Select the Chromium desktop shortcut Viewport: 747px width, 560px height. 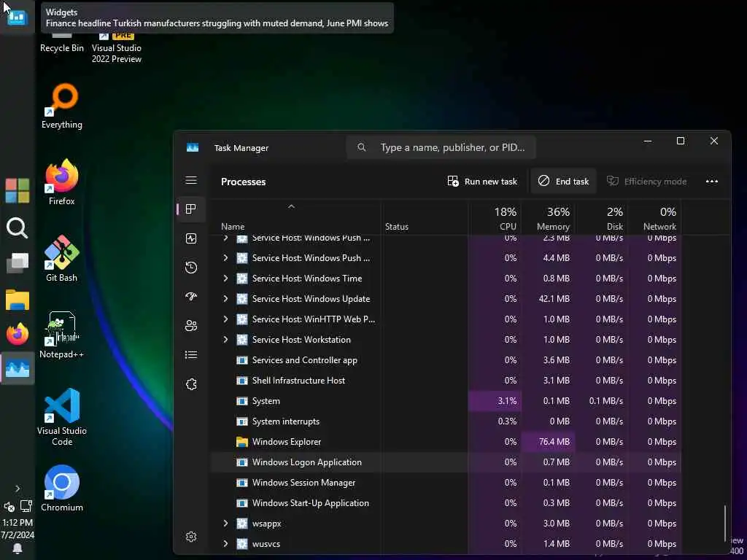pyautogui.click(x=62, y=489)
